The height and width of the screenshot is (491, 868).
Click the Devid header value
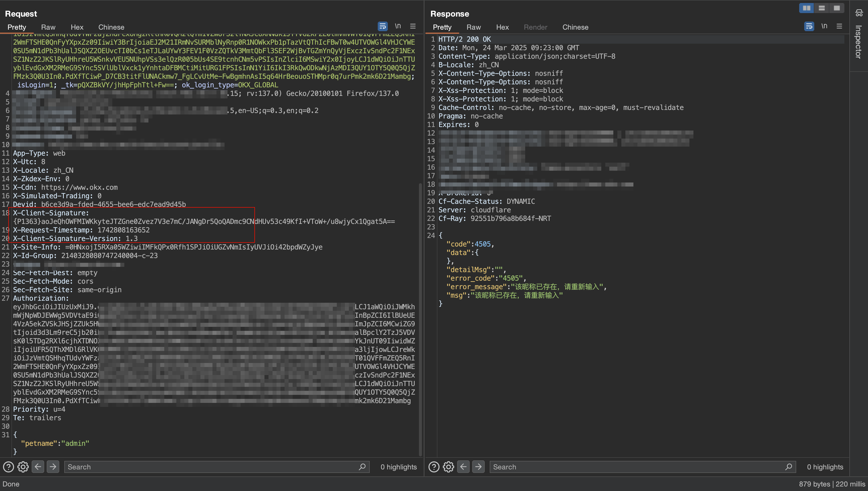click(113, 204)
